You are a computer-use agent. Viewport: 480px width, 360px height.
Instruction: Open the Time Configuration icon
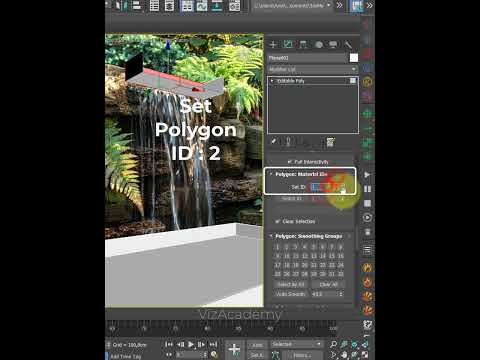[x=214, y=355]
